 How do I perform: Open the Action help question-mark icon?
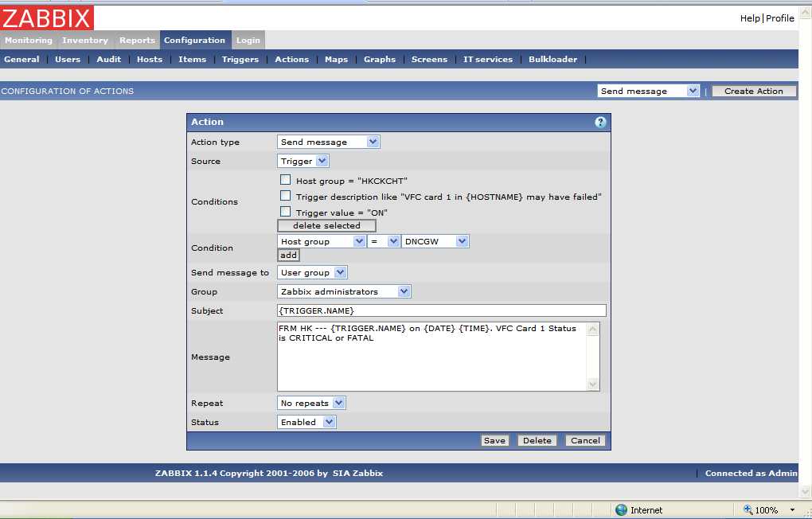tap(599, 123)
